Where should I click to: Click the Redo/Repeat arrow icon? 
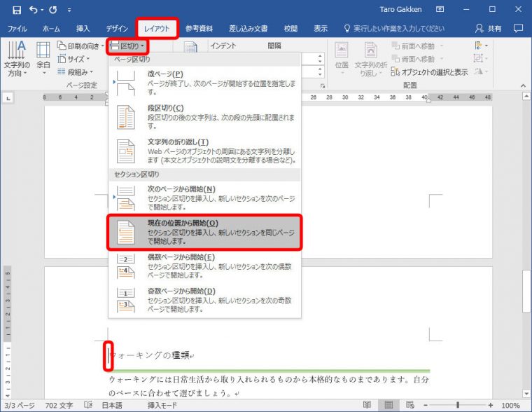pos(53,10)
